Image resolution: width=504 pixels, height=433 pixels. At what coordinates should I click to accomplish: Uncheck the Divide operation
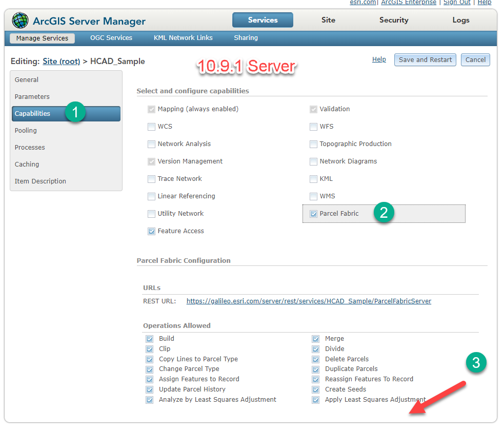pyautogui.click(x=316, y=349)
